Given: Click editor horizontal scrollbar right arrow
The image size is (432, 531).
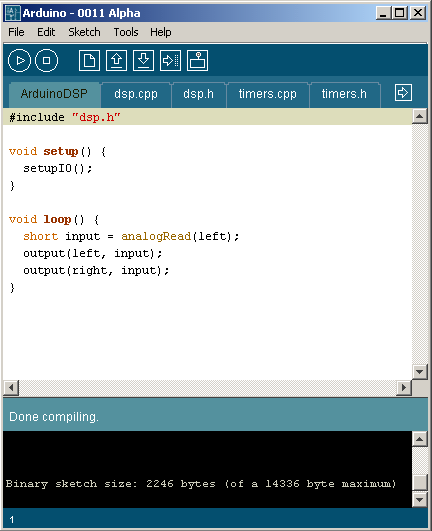Looking at the screenshot, I should (x=404, y=387).
